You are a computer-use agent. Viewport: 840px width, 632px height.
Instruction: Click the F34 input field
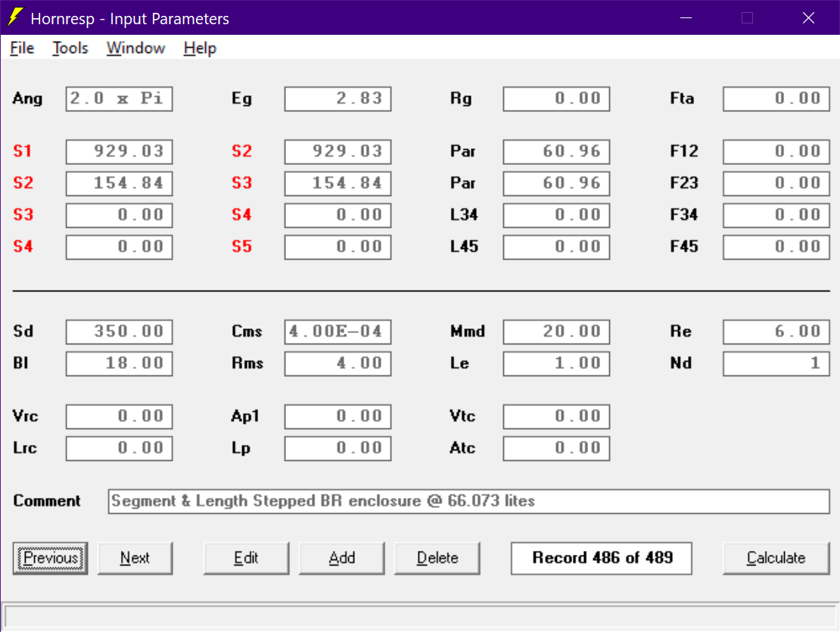[x=776, y=215]
